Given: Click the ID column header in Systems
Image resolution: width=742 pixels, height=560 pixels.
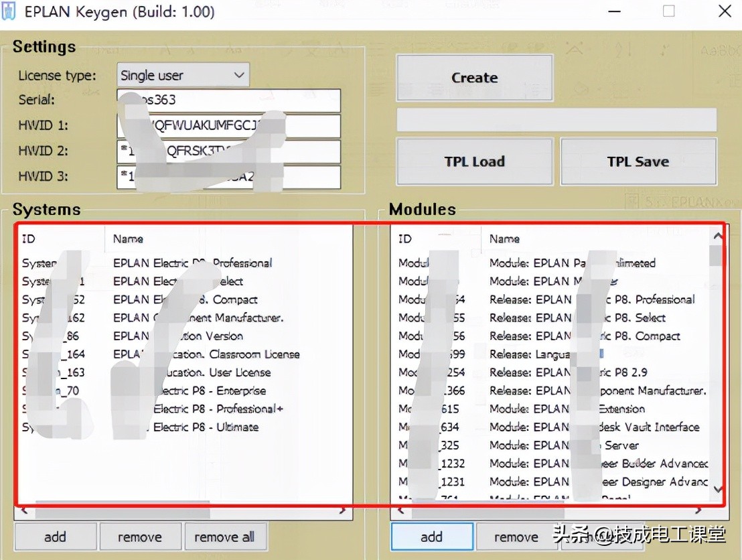Looking at the screenshot, I should point(60,238).
